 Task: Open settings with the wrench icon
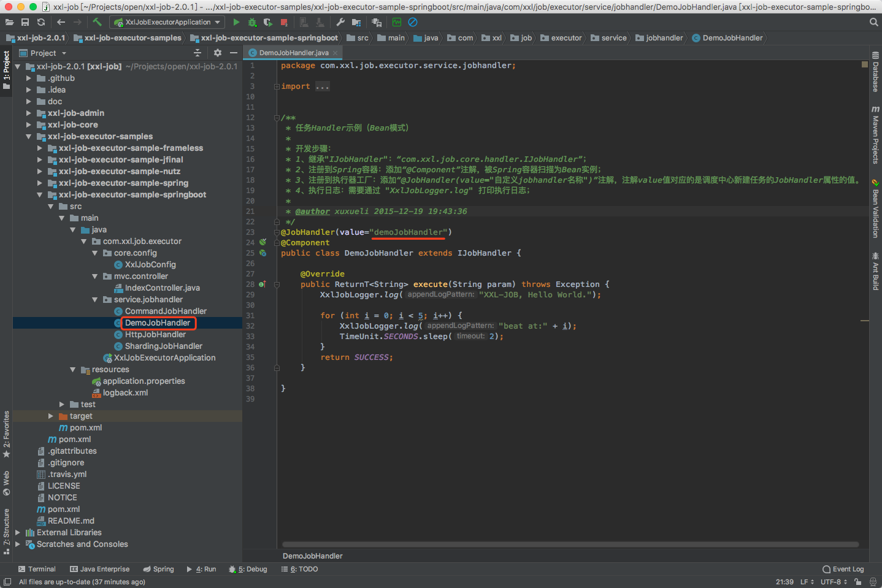(340, 22)
